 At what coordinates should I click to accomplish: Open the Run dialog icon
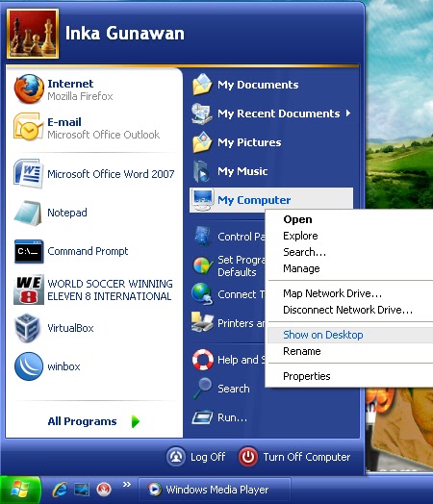202,417
